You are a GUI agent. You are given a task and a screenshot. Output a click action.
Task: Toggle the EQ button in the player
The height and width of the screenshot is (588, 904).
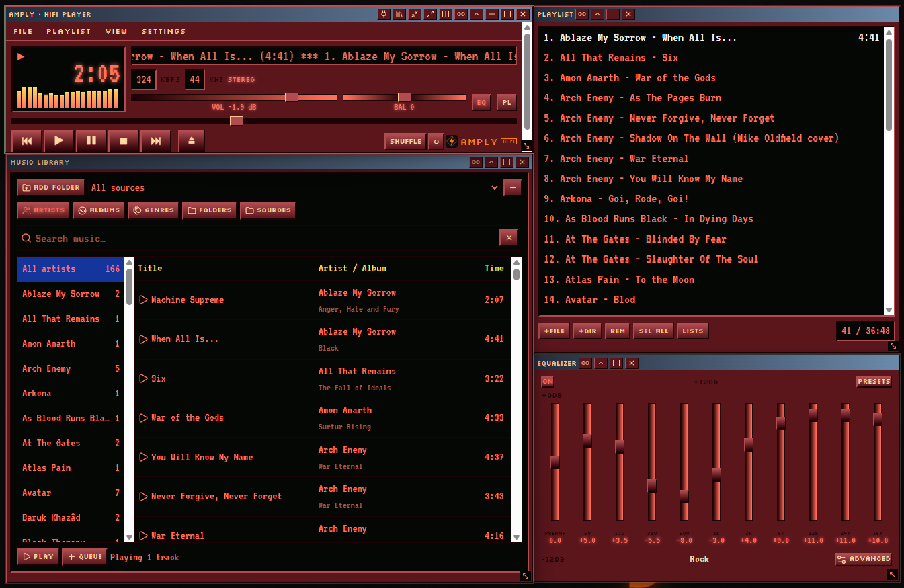[x=481, y=102]
